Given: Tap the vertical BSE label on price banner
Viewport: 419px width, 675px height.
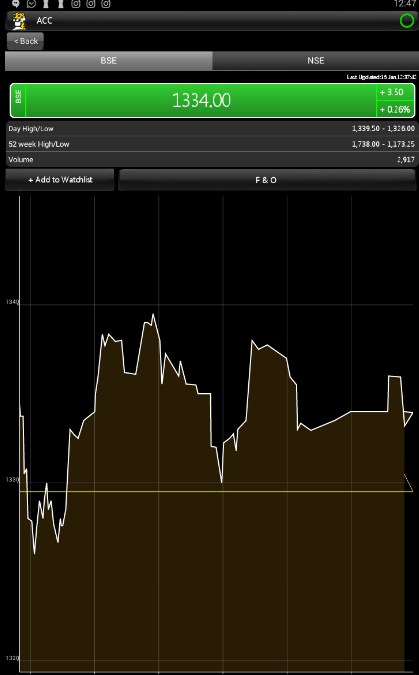Looking at the screenshot, I should pos(18,96).
